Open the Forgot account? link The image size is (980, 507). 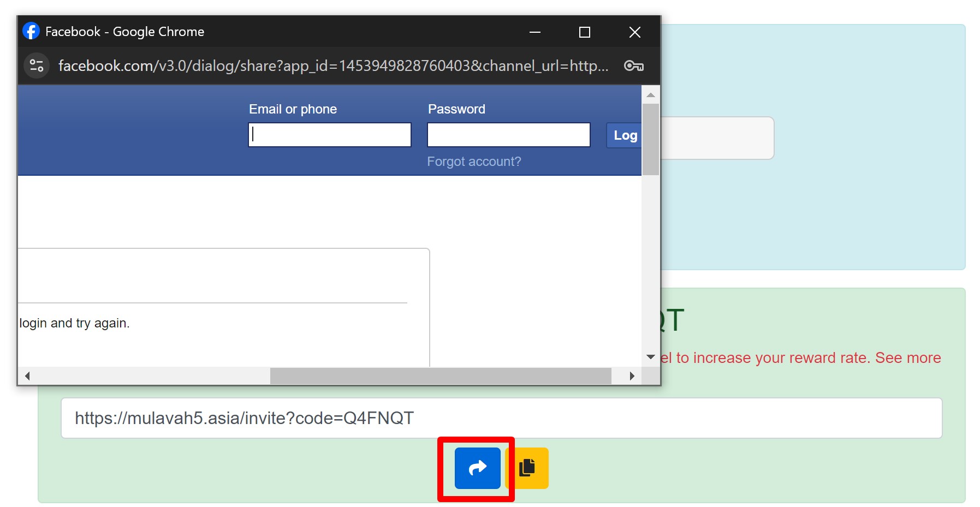coord(473,162)
